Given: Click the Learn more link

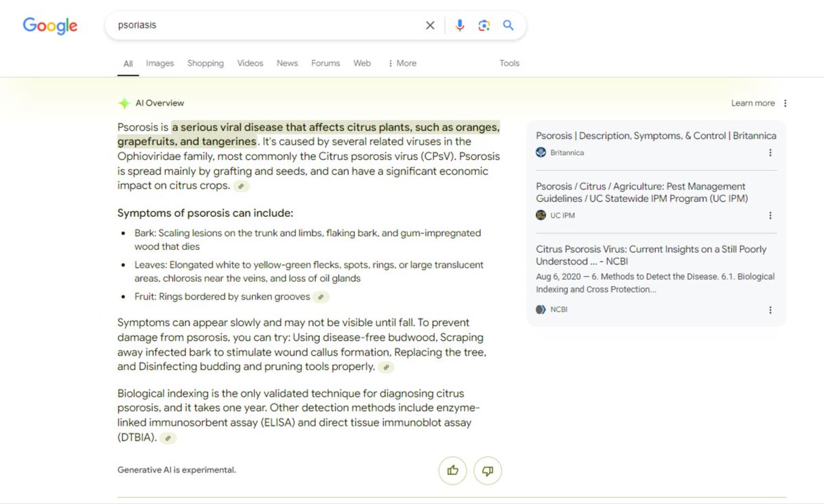Looking at the screenshot, I should coord(753,103).
